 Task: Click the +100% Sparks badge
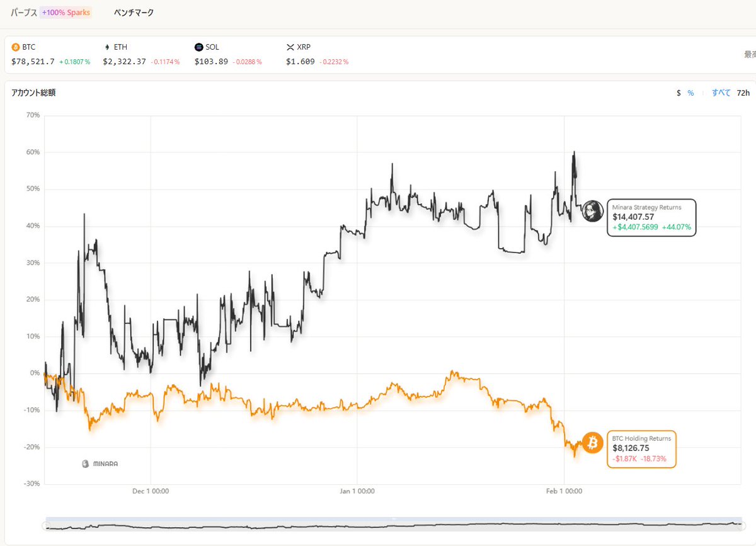pos(66,13)
